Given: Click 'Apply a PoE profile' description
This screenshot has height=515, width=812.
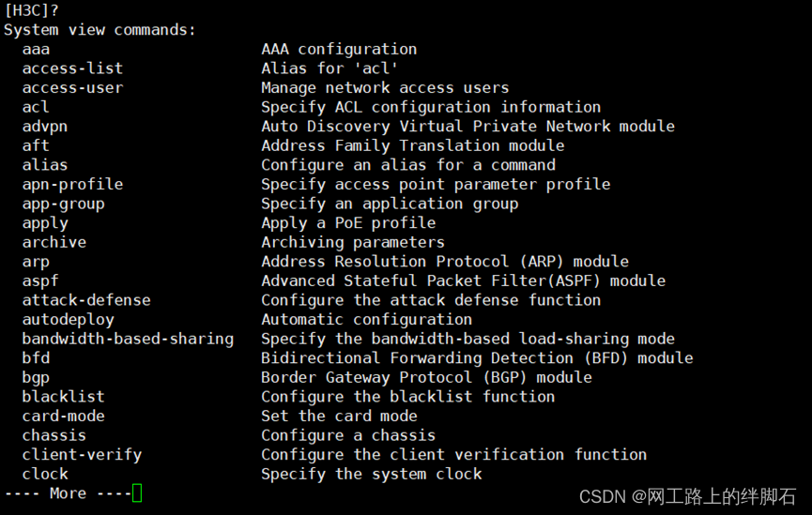Looking at the screenshot, I should point(348,223).
